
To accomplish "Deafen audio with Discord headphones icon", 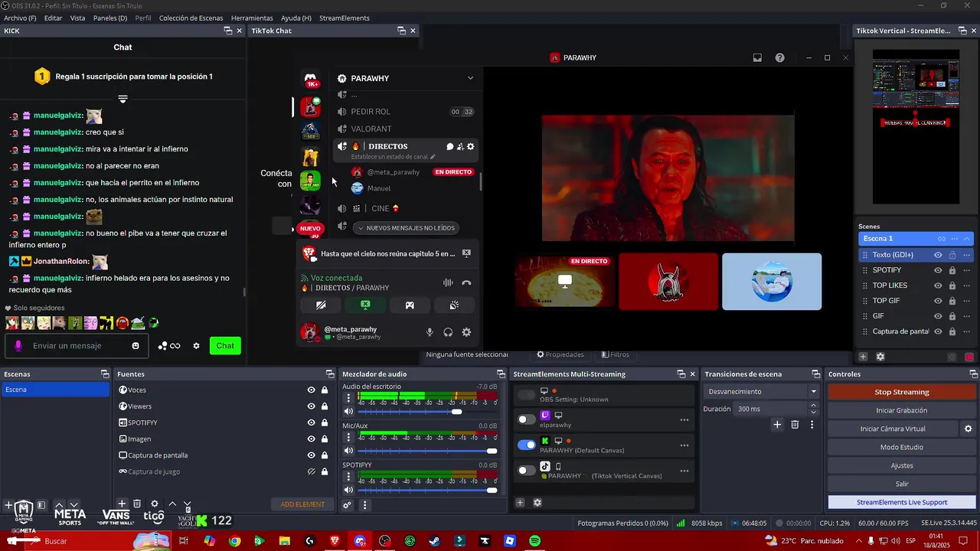I will 448,332.
